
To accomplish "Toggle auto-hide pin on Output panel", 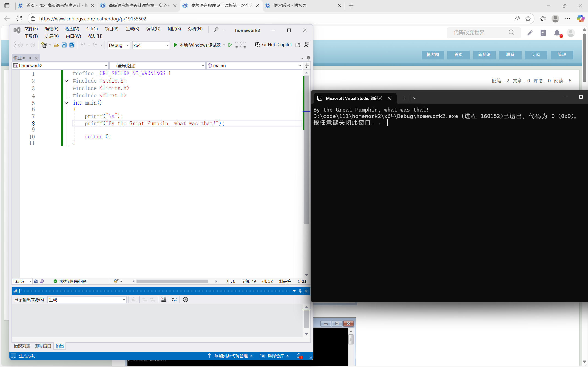I will click(300, 291).
